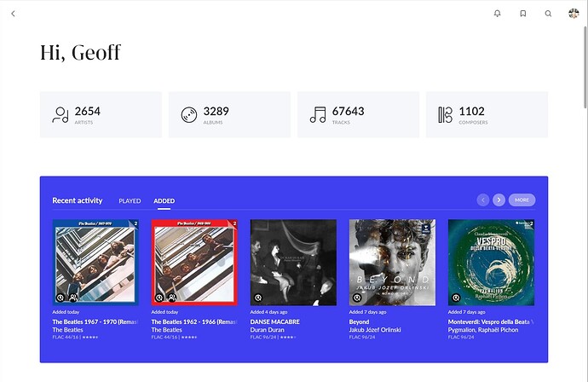588x382 pixels.
Task: Show next recent activity items
Action: click(499, 200)
